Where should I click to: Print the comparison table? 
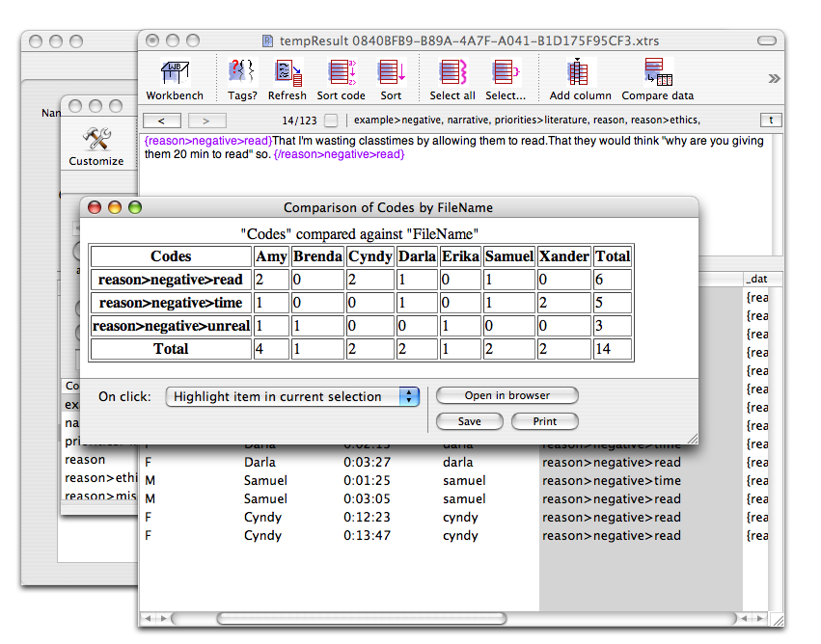544,421
